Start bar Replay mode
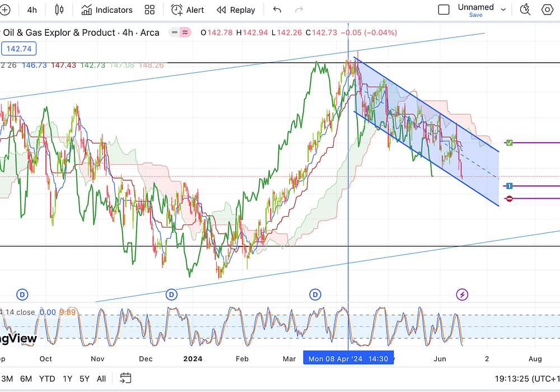This screenshot has width=560, height=392. tap(236, 10)
